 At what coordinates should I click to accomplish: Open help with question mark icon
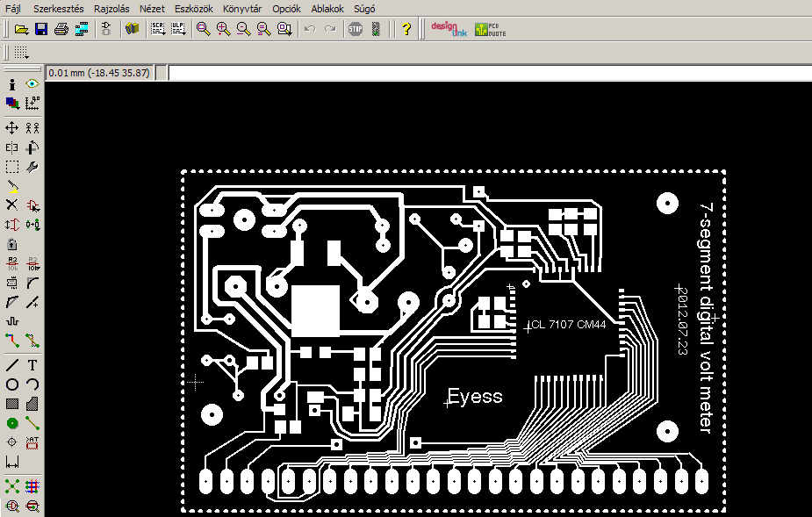pyautogui.click(x=406, y=29)
